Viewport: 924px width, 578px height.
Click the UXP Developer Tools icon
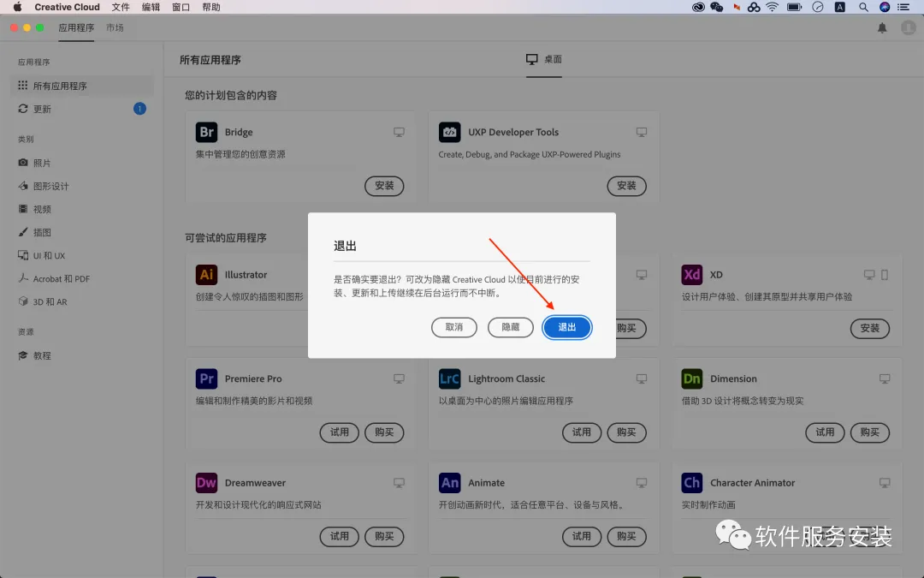click(x=449, y=132)
